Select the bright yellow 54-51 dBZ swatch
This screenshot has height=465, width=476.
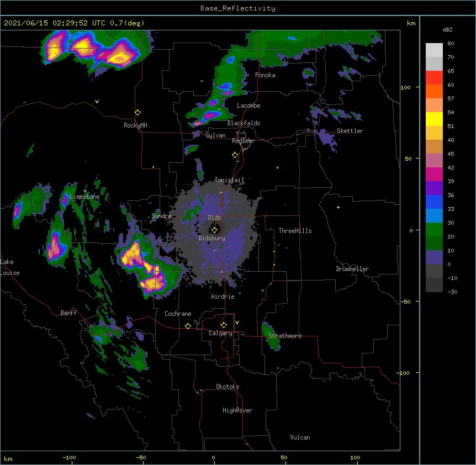tap(434, 119)
